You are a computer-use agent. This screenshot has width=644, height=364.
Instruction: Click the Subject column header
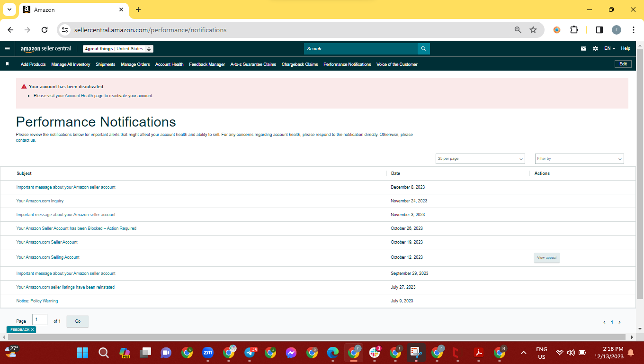click(x=24, y=173)
